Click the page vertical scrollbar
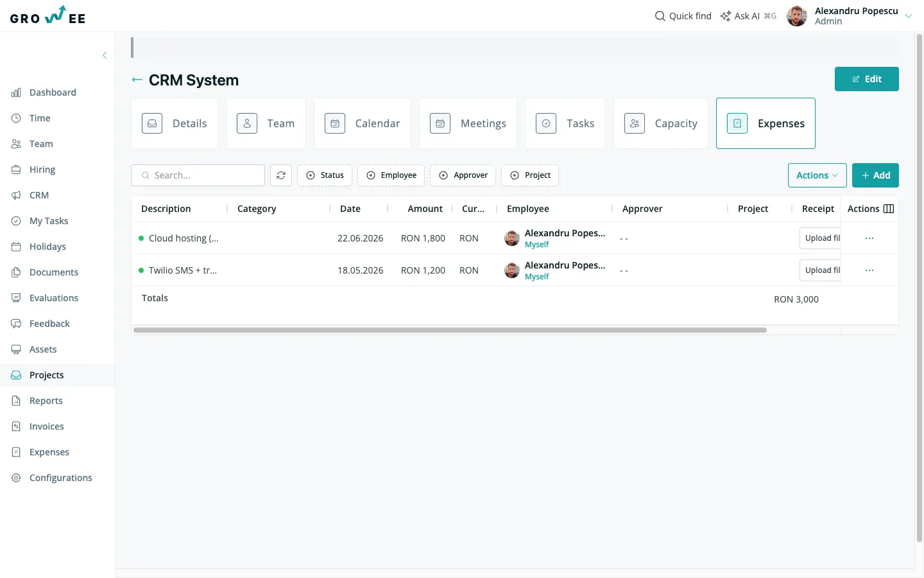Image resolution: width=924 pixels, height=578 pixels. 920,288
